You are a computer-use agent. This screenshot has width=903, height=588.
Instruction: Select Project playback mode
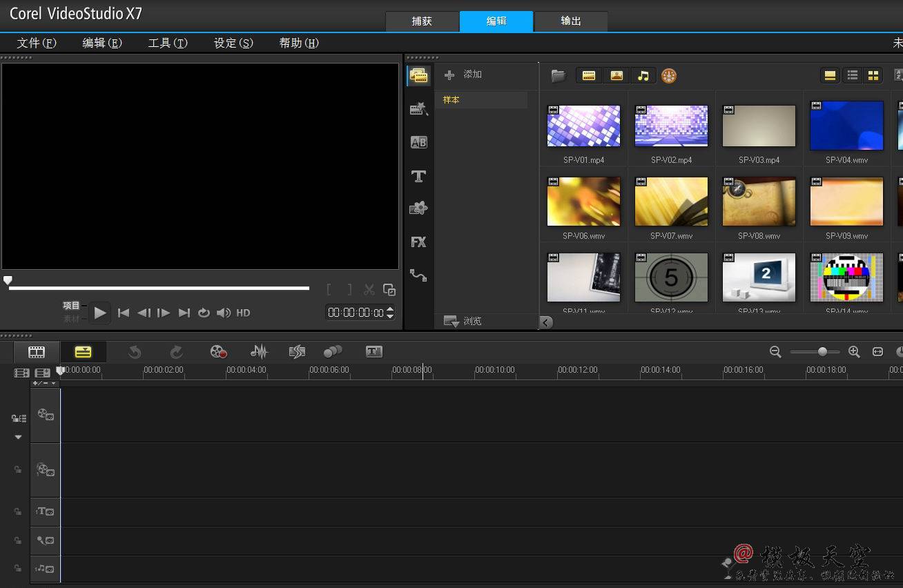(72, 306)
